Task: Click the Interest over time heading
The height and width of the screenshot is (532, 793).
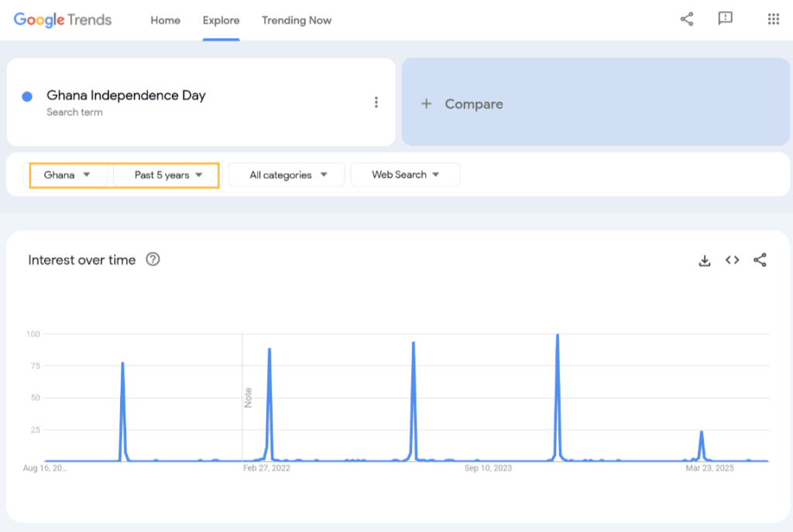Action: click(82, 260)
